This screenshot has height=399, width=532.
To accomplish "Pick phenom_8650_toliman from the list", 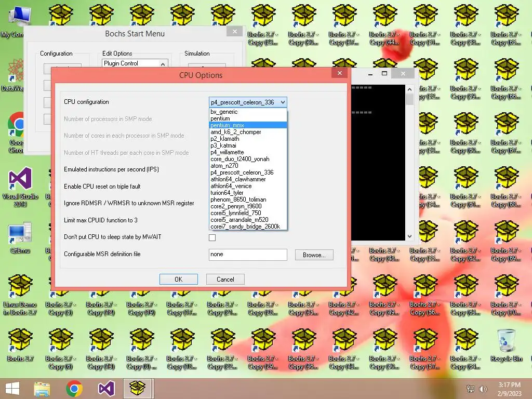I will tap(248, 199).
